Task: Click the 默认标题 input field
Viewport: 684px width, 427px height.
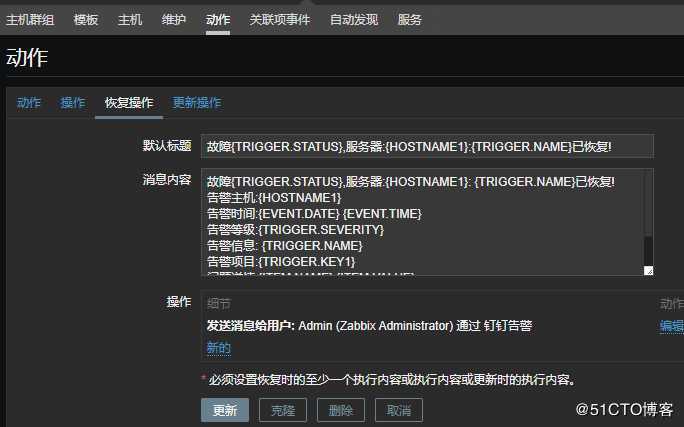Action: pos(427,147)
